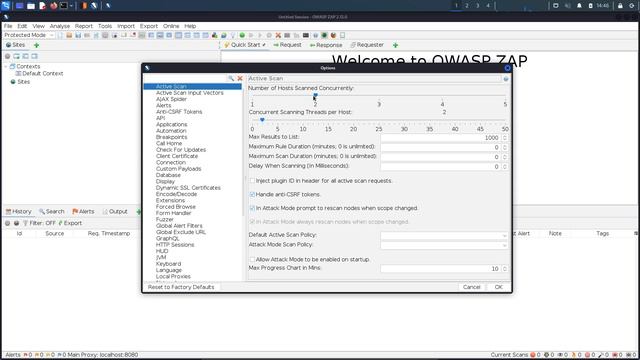Select AJAX Spider in options list
640x360 pixels.
171,99
